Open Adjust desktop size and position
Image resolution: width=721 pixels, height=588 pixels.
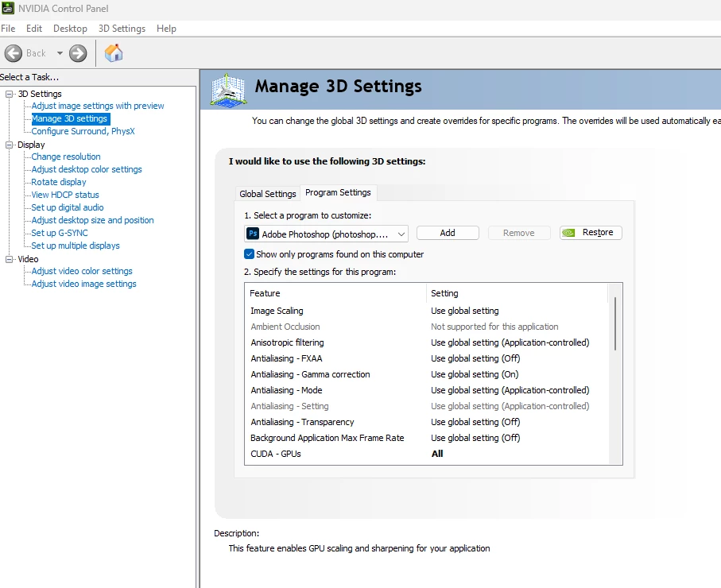coord(92,220)
